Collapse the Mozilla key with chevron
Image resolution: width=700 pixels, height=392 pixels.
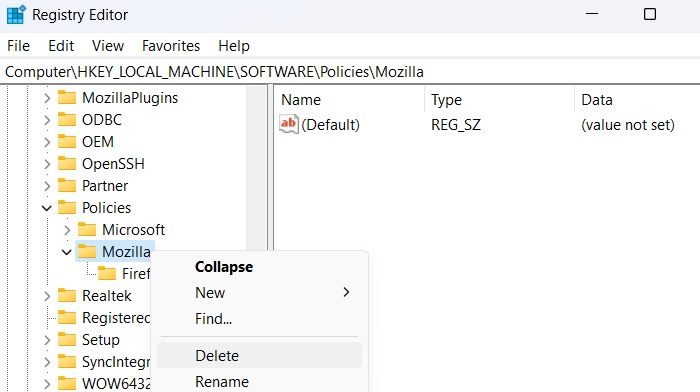click(x=67, y=252)
